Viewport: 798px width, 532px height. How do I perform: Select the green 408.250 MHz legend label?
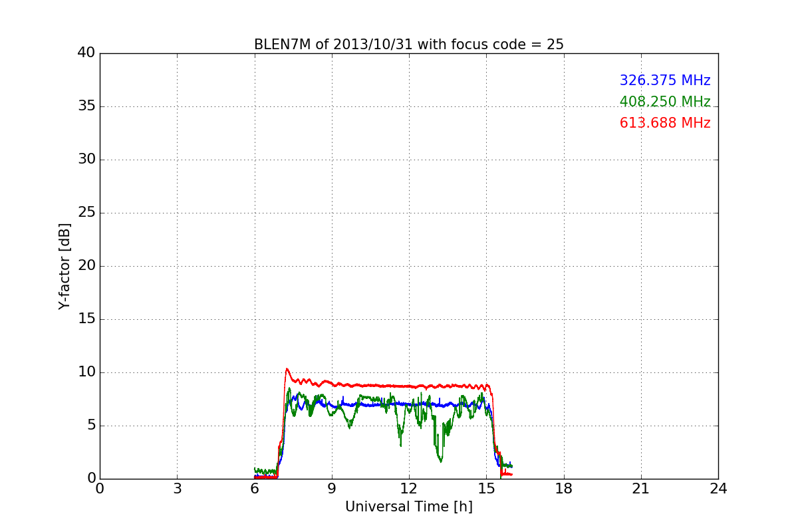coord(665,102)
